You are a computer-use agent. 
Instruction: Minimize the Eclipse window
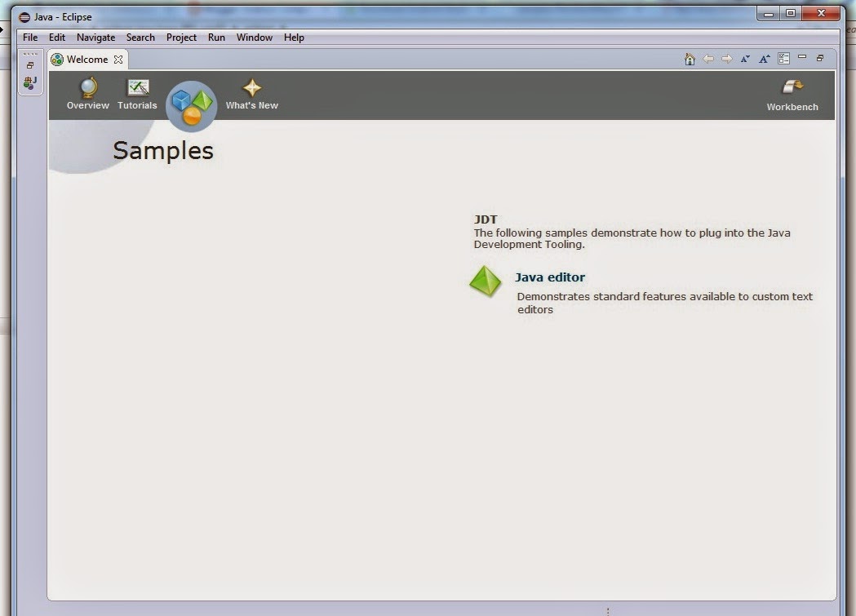coord(770,13)
